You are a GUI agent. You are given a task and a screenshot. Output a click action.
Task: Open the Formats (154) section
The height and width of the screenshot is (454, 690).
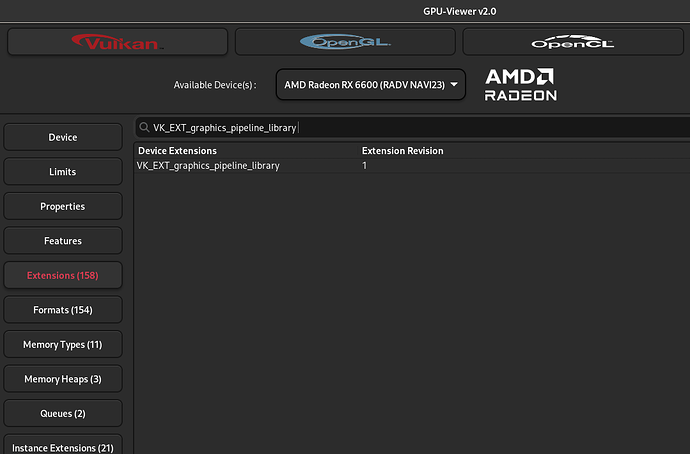coord(63,310)
